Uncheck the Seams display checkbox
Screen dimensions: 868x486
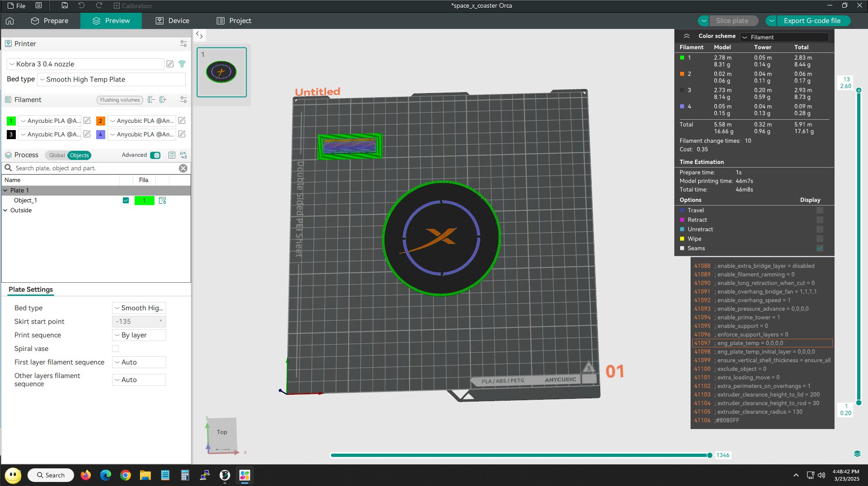pos(819,248)
